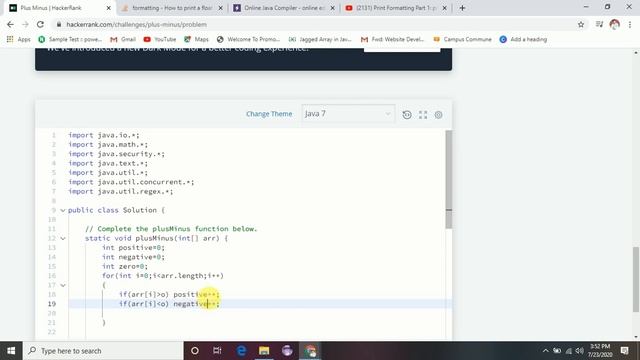Image resolution: width=640 pixels, height=360 pixels.
Task: Open the taskbar clock showing 3:52 PM
Action: pyautogui.click(x=600, y=351)
